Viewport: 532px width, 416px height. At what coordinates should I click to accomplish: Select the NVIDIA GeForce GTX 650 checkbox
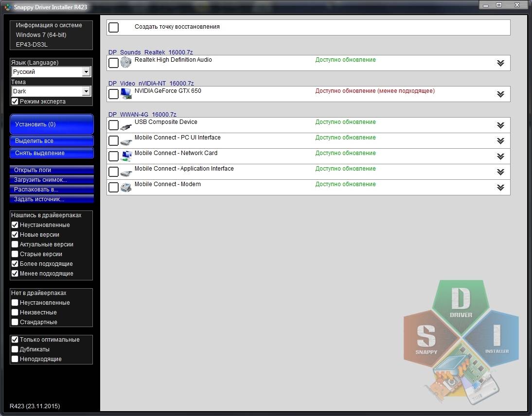click(113, 94)
